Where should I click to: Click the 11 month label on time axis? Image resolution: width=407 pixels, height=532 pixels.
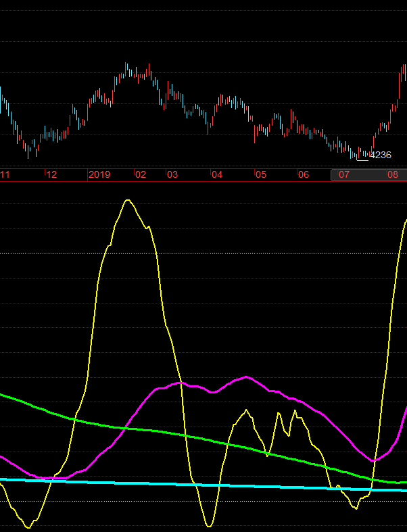pos(5,174)
